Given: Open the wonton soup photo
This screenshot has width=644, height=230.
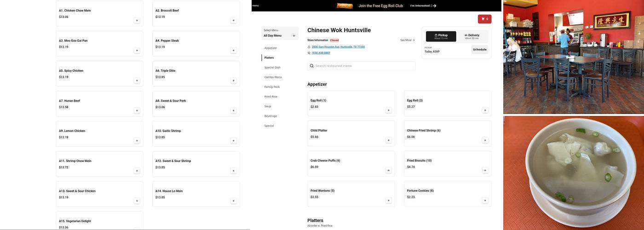Looking at the screenshot, I should pyautogui.click(x=573, y=173).
